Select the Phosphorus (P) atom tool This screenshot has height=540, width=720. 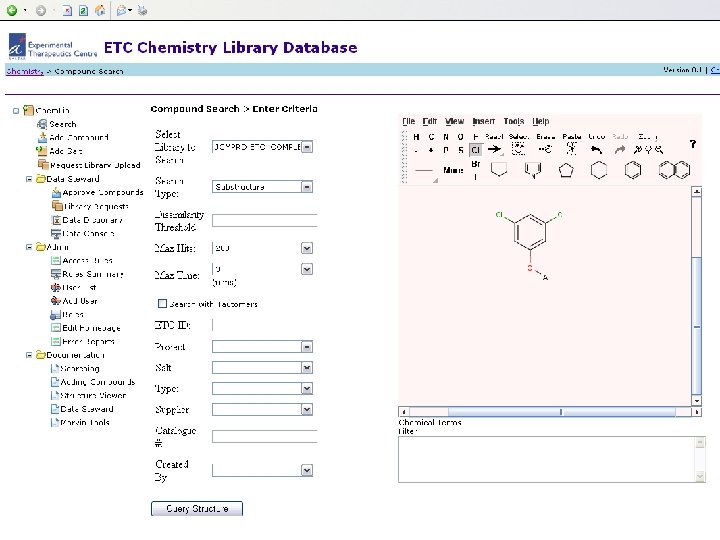click(x=446, y=150)
